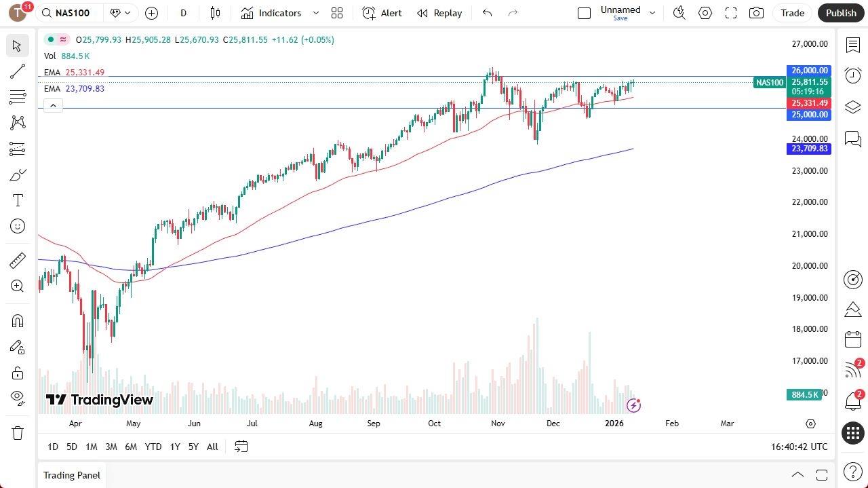
Task: Take a chart snapshot with the camera icon
Action: coord(756,13)
